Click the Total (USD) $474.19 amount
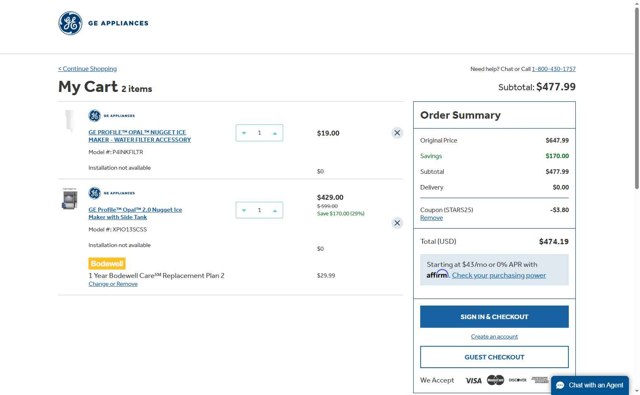The height and width of the screenshot is (395, 640). (x=554, y=242)
